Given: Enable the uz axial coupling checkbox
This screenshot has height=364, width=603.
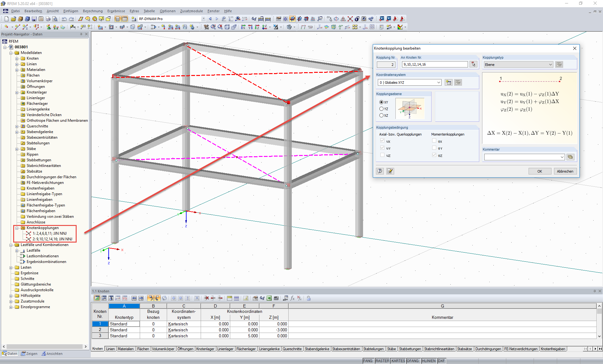Looking at the screenshot, I should tap(382, 155).
